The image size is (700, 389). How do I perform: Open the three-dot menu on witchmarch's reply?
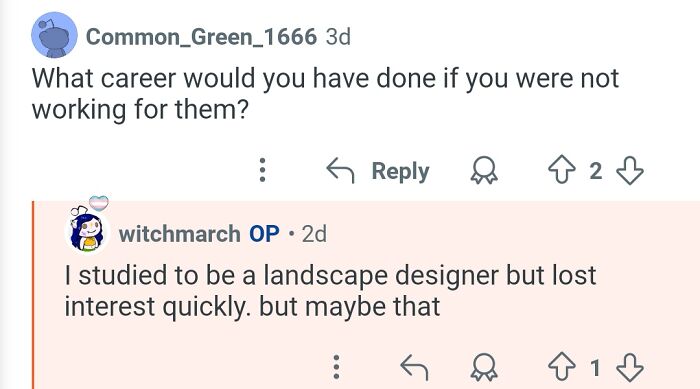(x=337, y=368)
